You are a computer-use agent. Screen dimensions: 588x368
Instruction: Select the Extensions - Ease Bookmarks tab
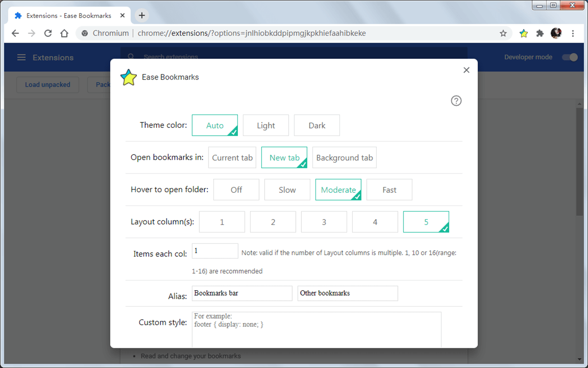click(x=69, y=15)
